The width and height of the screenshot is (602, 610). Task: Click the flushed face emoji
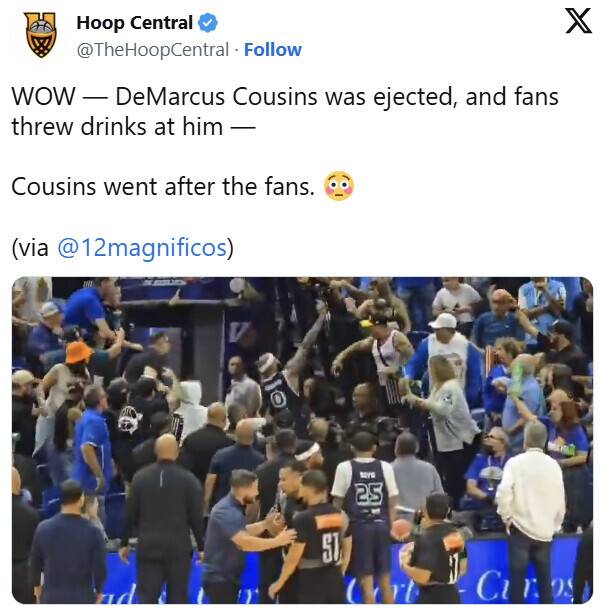[x=339, y=186]
